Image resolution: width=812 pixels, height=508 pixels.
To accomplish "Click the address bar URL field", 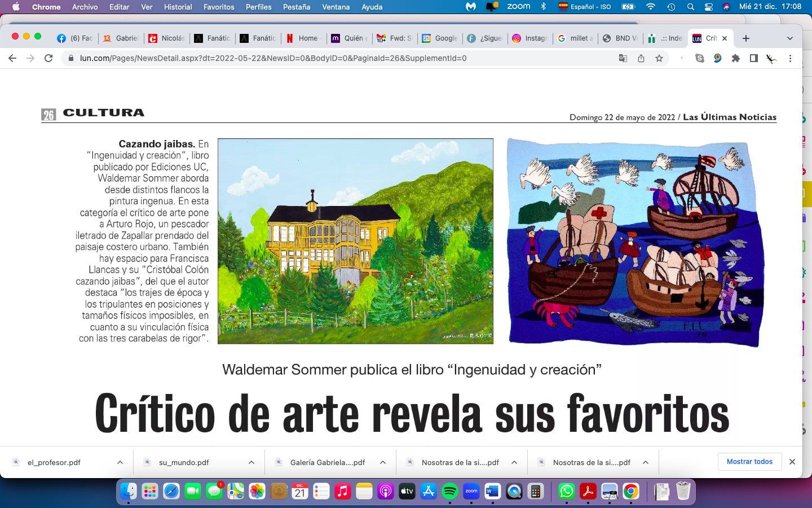I will (338, 58).
